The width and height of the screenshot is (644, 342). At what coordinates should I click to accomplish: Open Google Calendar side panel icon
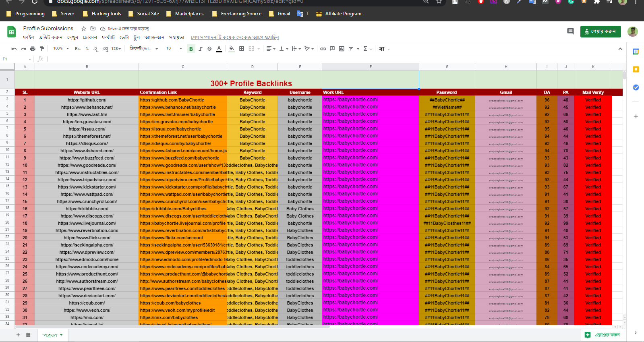[x=636, y=52]
